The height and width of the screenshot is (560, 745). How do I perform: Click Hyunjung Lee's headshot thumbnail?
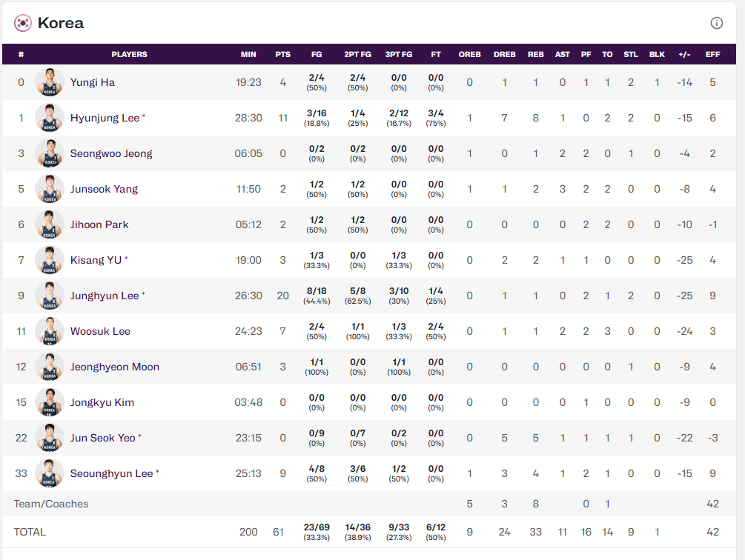(x=50, y=118)
